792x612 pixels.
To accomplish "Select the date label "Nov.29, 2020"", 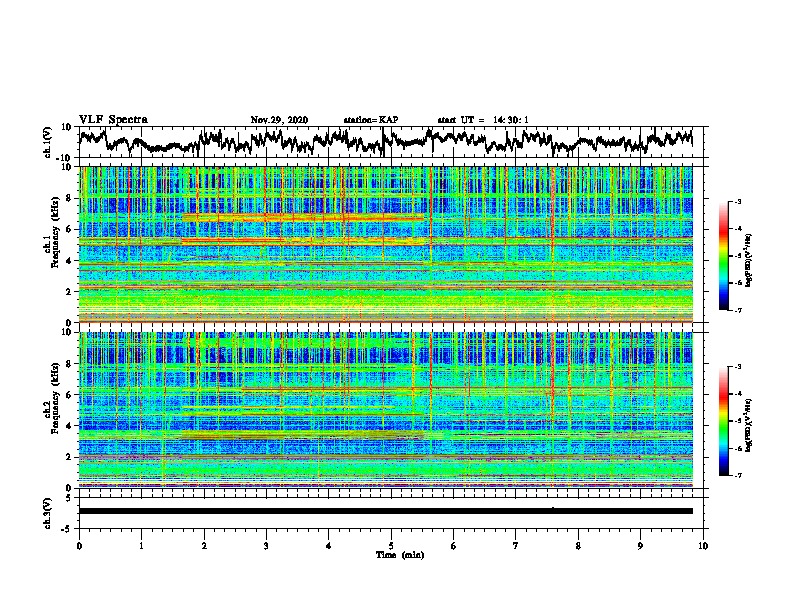I will coord(279,120).
